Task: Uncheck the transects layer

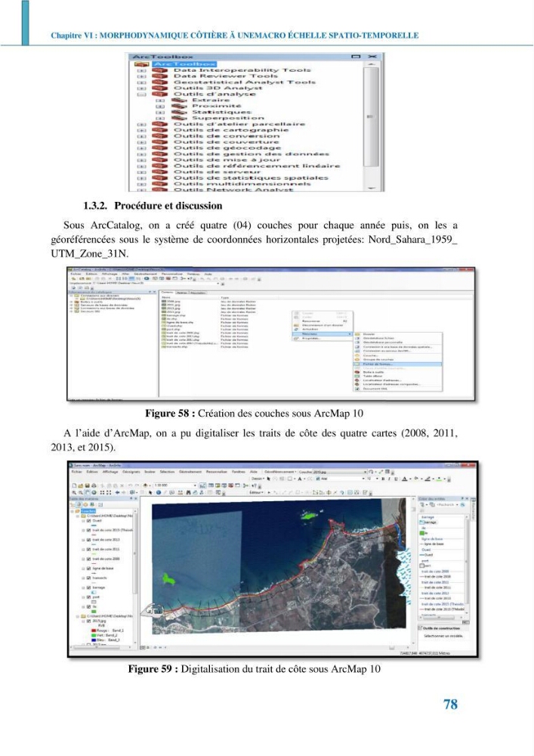Action: [88, 578]
